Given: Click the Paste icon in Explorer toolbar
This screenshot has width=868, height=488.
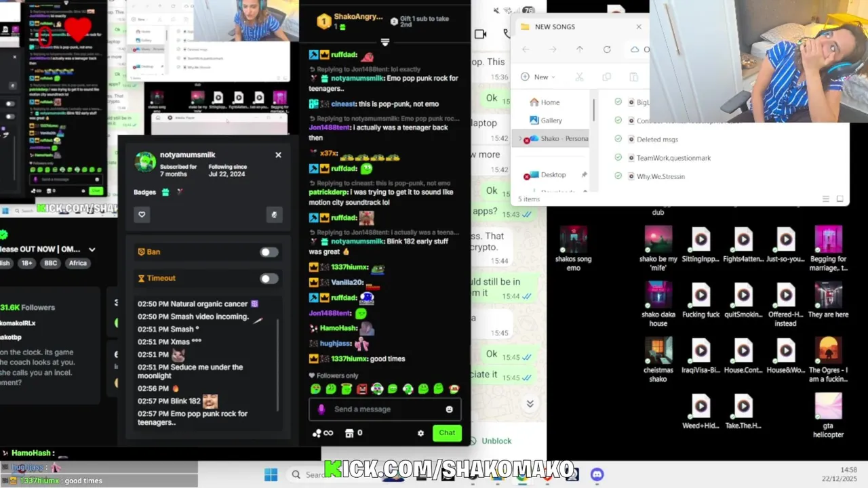Looking at the screenshot, I should click(633, 77).
